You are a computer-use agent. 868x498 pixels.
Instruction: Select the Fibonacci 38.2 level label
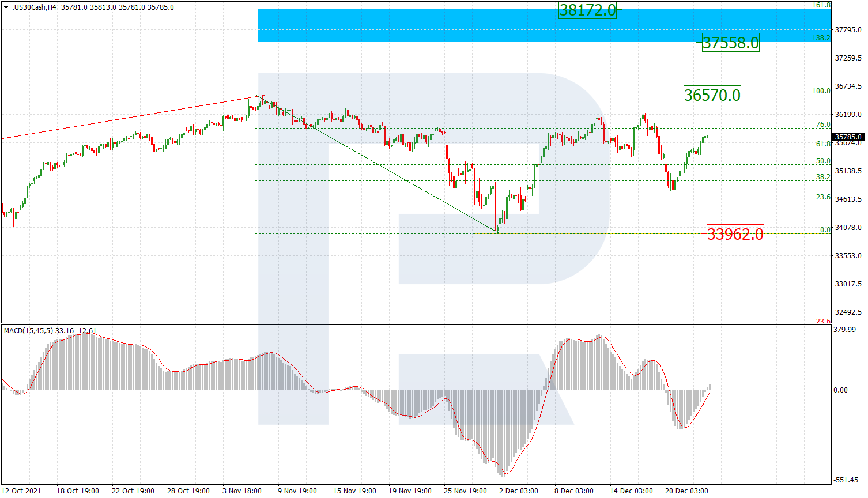(823, 177)
